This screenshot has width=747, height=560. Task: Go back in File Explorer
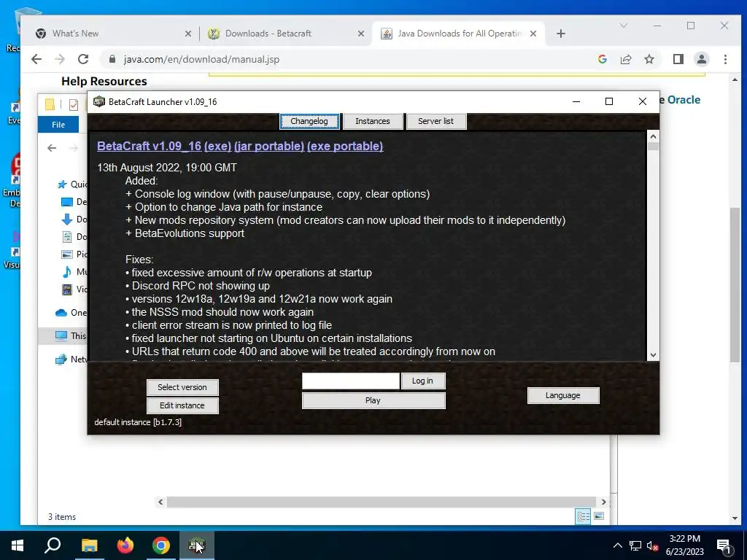click(52, 148)
